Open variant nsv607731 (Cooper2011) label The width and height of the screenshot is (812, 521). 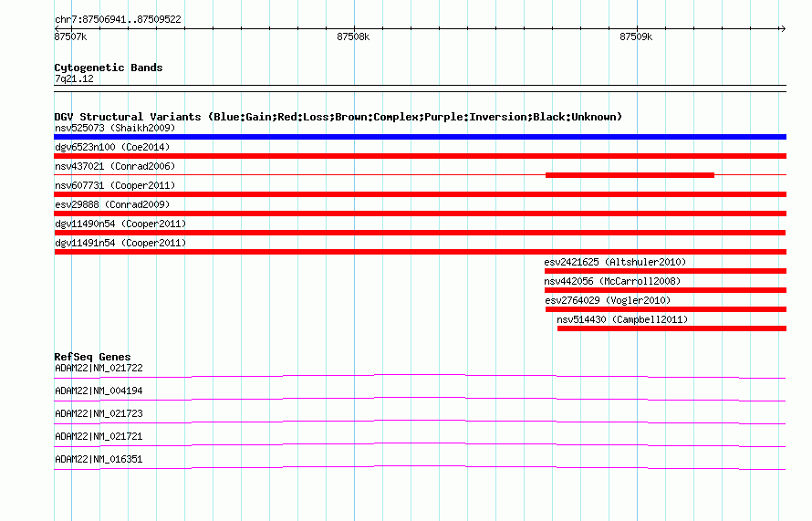point(115,185)
